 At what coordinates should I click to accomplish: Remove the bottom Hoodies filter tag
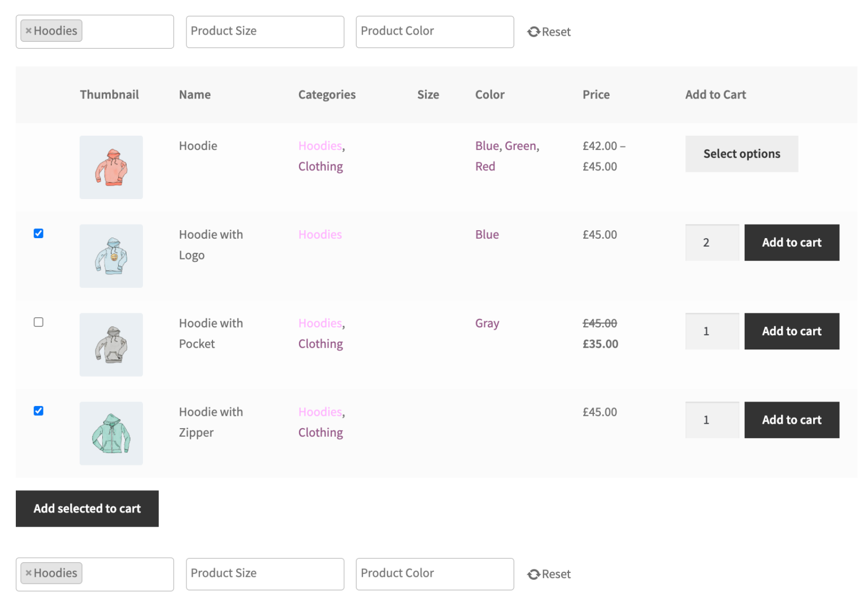tap(28, 573)
